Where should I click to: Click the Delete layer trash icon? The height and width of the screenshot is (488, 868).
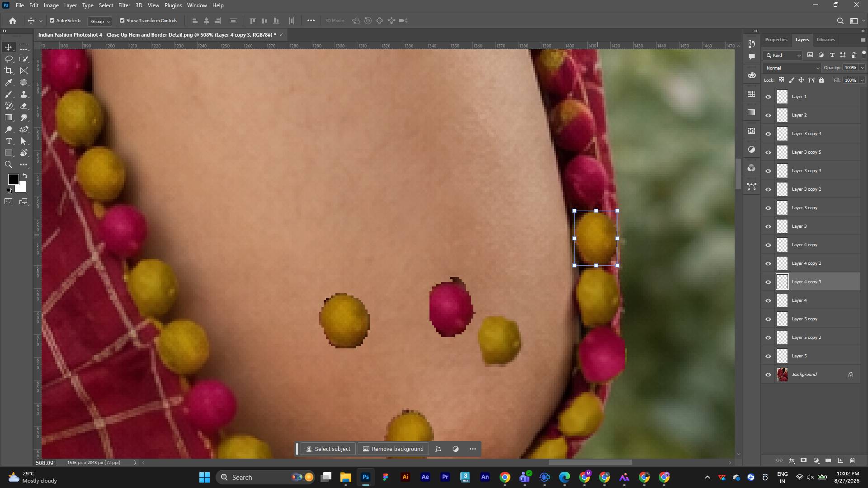coord(853,460)
